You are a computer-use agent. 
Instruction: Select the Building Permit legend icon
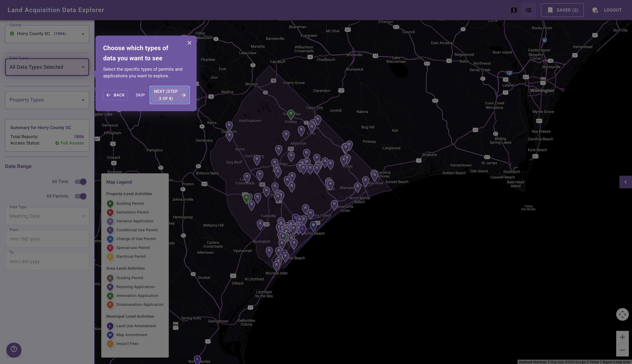[110, 204]
